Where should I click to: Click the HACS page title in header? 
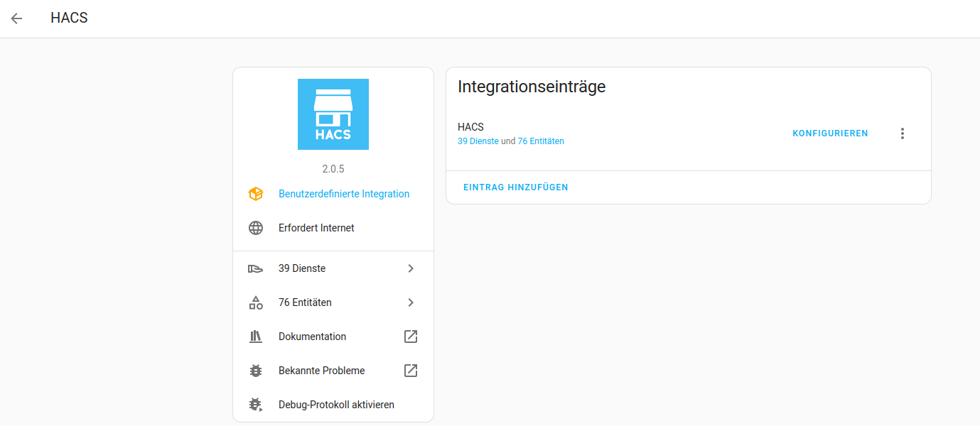coord(69,18)
